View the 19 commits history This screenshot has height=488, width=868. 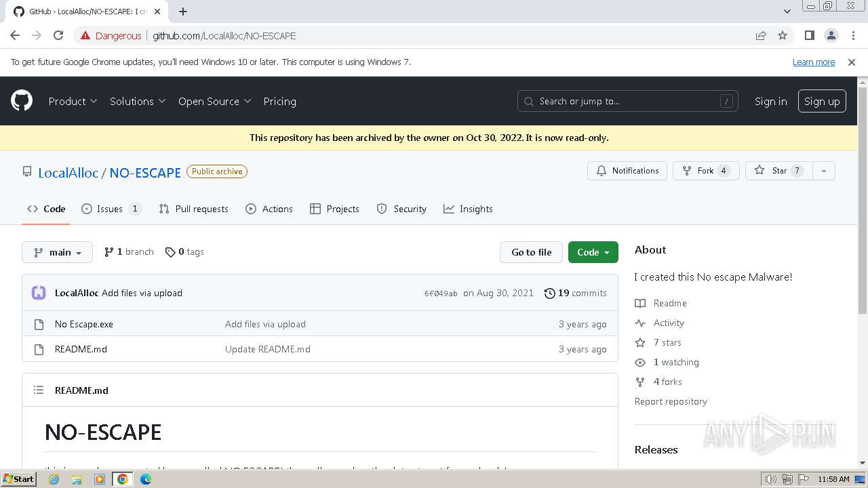[576, 293]
